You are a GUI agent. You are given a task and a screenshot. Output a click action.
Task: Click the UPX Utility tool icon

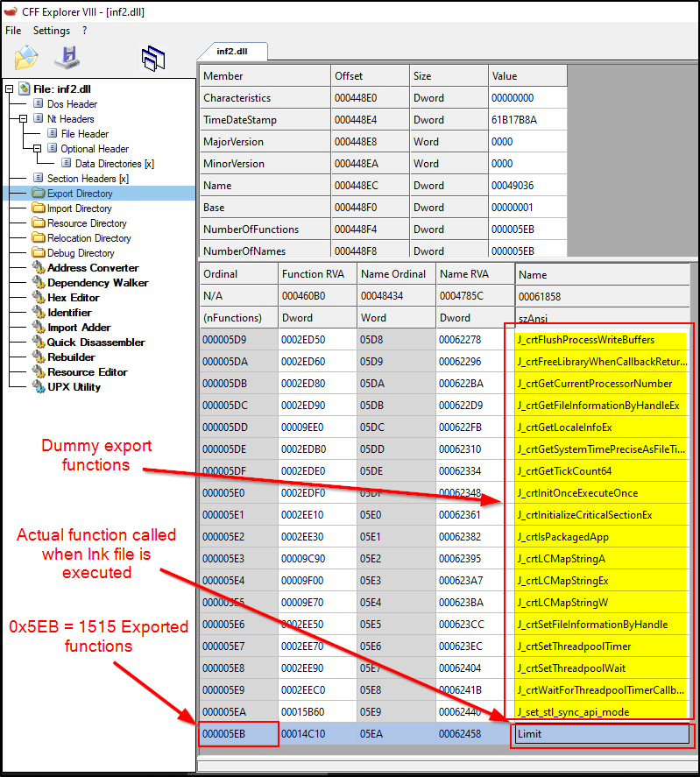(x=39, y=386)
